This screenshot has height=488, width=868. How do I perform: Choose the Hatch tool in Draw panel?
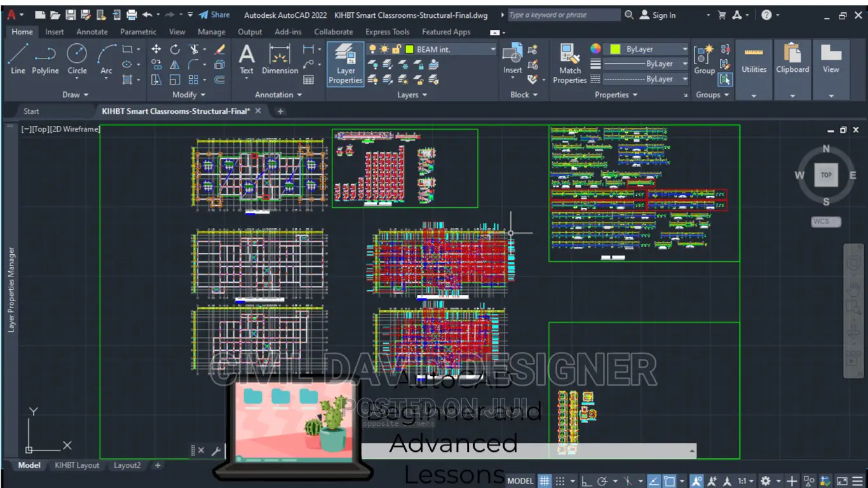point(127,79)
